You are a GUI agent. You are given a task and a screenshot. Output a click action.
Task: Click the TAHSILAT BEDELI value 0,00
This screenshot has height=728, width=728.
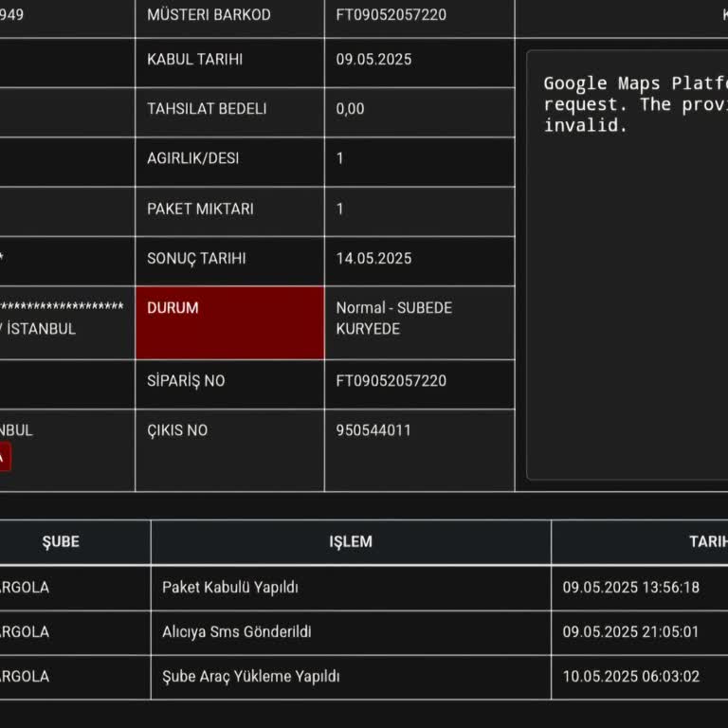pos(350,109)
